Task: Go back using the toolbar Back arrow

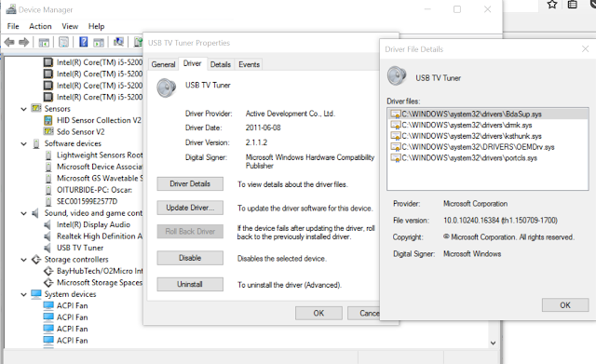Action: pyautogui.click(x=9, y=42)
